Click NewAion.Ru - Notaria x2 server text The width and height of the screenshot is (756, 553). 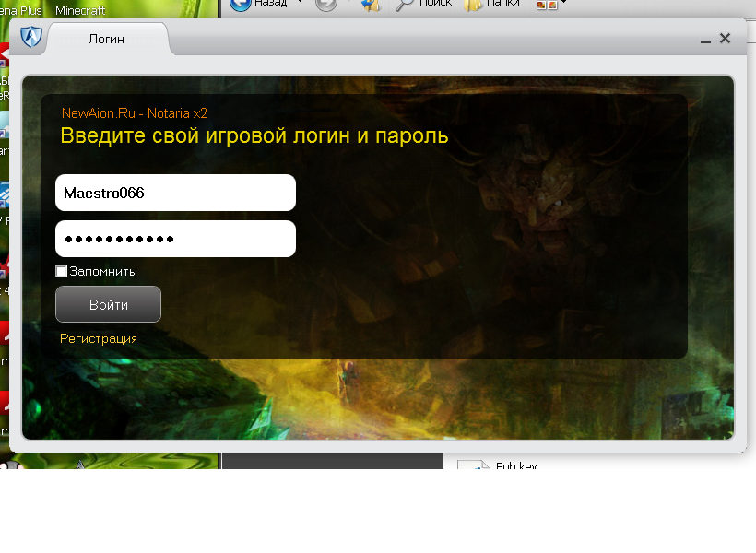click(135, 113)
